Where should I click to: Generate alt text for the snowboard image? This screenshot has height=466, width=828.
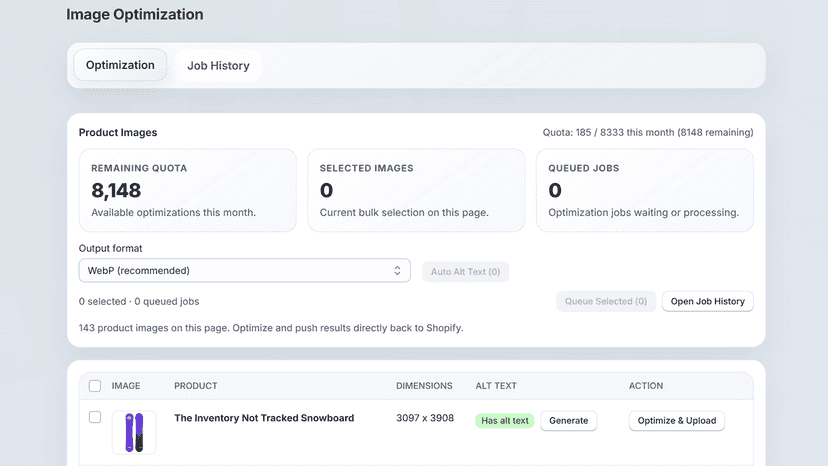[x=569, y=421]
